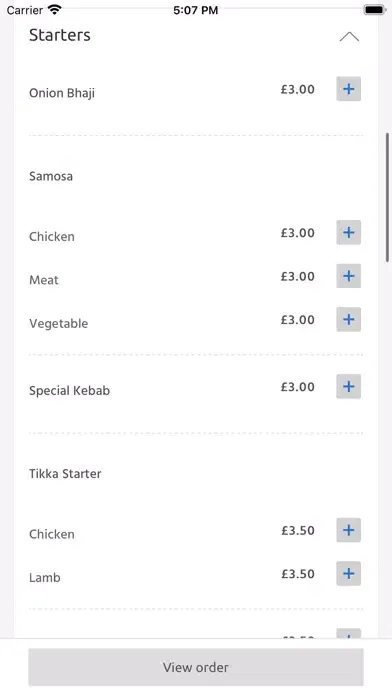Collapse the Starters section chevron
The image size is (392, 696).
(349, 36)
